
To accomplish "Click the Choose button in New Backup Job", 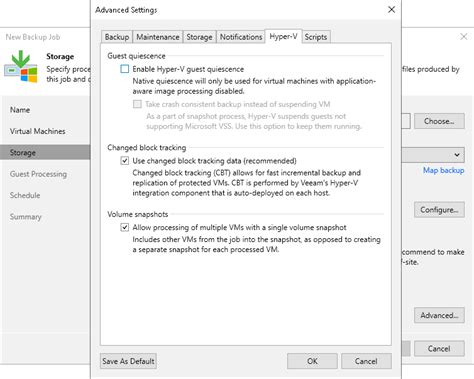I will coord(439,121).
